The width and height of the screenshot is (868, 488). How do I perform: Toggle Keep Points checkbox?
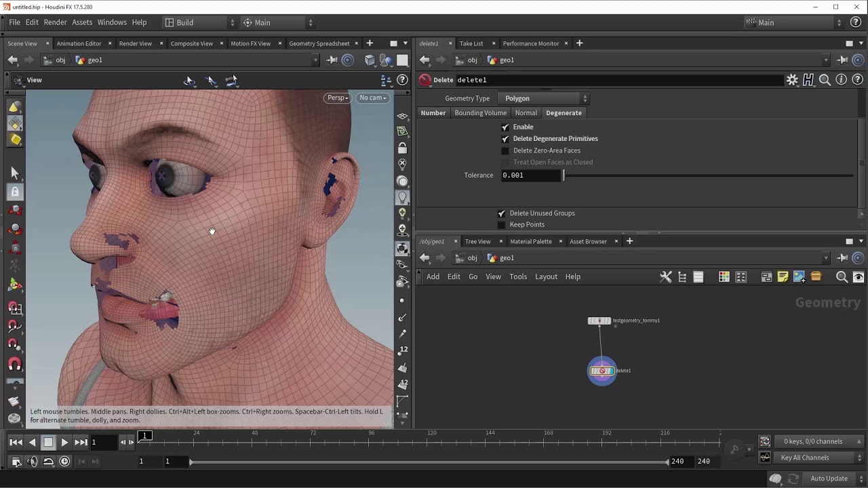502,225
